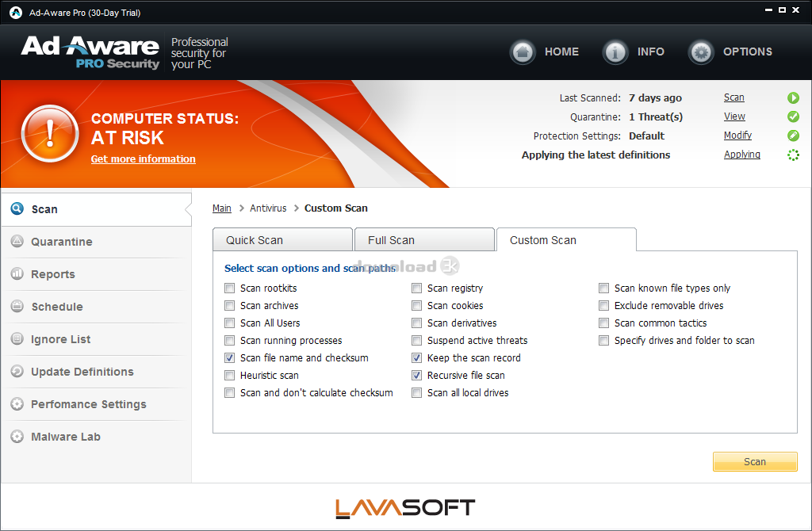812x531 pixels.
Task: Click the magnifier icon in Scan sidebar item
Action: 17,208
